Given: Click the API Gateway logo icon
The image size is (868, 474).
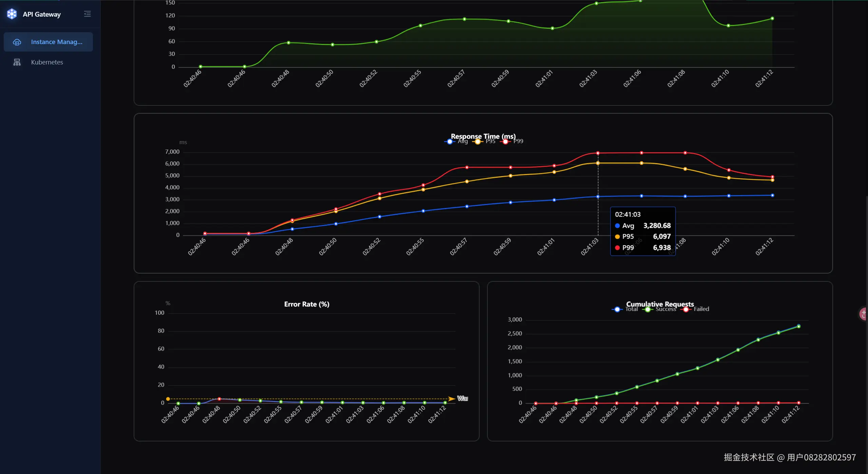Looking at the screenshot, I should [x=12, y=14].
